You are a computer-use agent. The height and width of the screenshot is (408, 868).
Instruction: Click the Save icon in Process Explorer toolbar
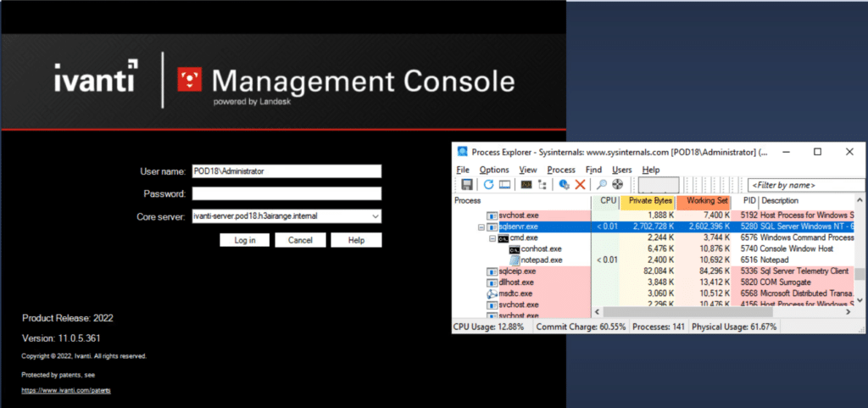(465, 184)
